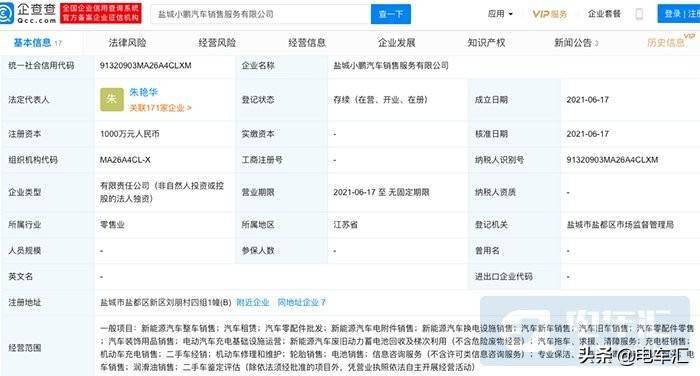The height and width of the screenshot is (376, 700).
Task: Click the 法定代表人 label
Action: [29, 100]
